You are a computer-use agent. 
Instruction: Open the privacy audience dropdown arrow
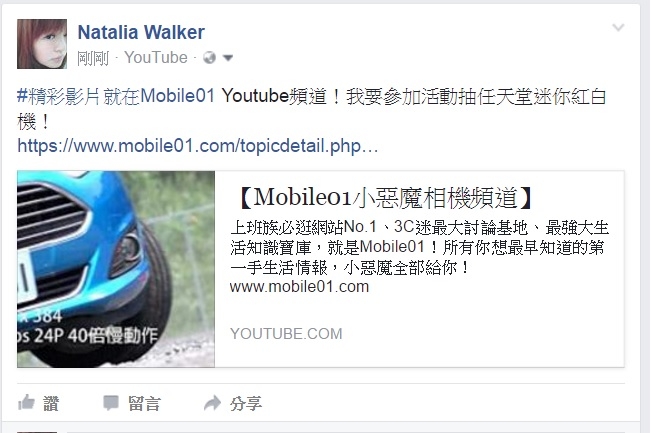point(227,58)
